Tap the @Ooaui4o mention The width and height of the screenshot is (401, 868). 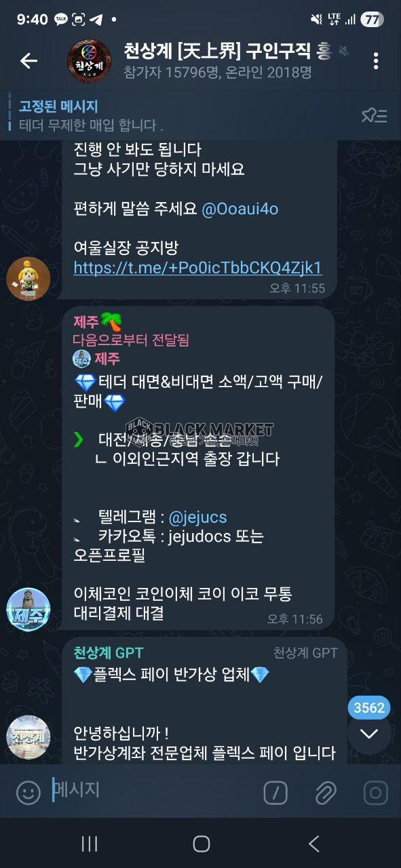point(240,209)
